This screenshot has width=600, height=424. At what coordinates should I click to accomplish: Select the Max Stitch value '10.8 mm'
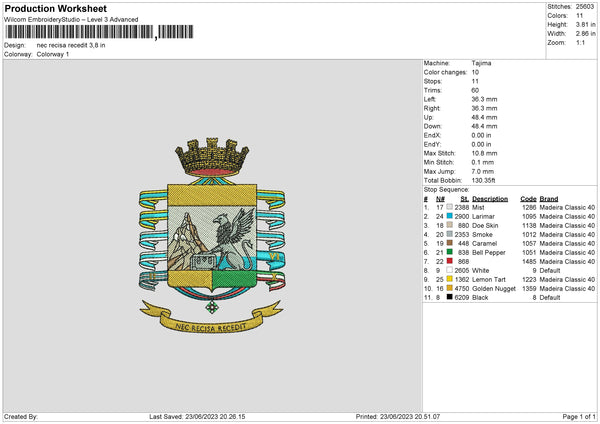(484, 153)
